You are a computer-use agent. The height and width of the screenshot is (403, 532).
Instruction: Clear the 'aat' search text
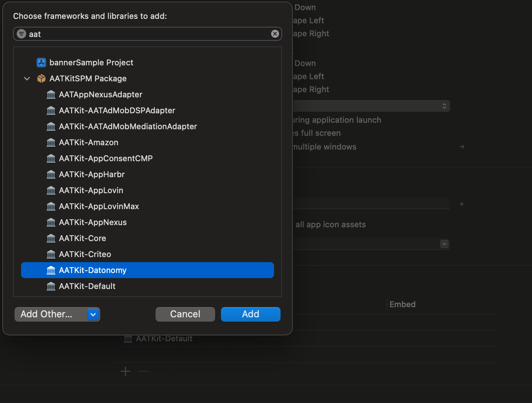pyautogui.click(x=275, y=34)
